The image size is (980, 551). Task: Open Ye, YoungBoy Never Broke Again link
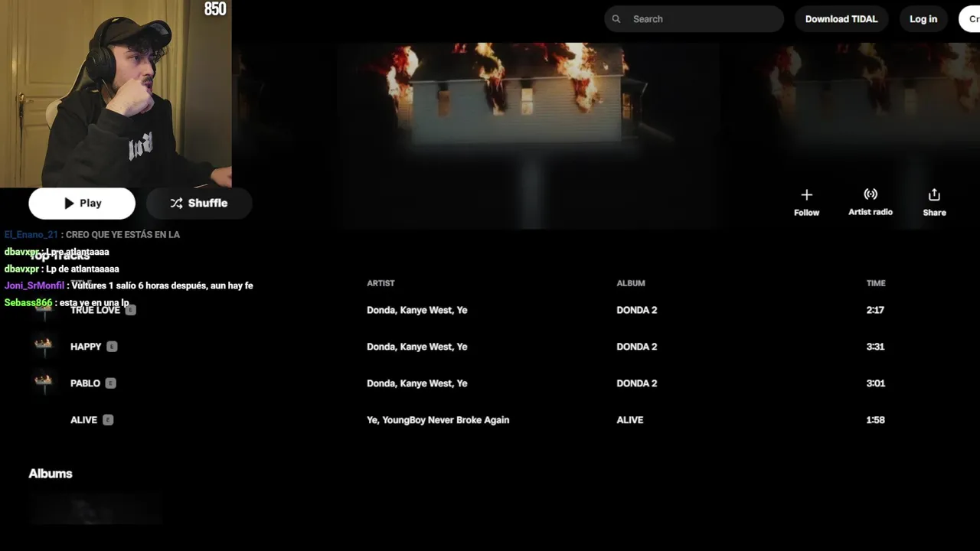coord(438,420)
